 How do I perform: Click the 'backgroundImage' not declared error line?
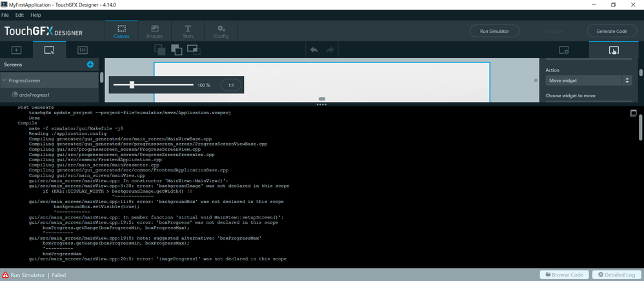(x=159, y=186)
